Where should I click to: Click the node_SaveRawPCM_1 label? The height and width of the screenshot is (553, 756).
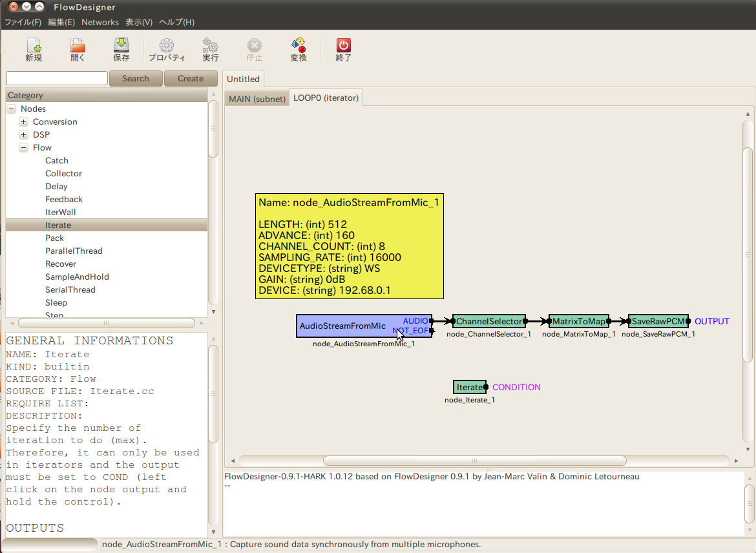[658, 334]
